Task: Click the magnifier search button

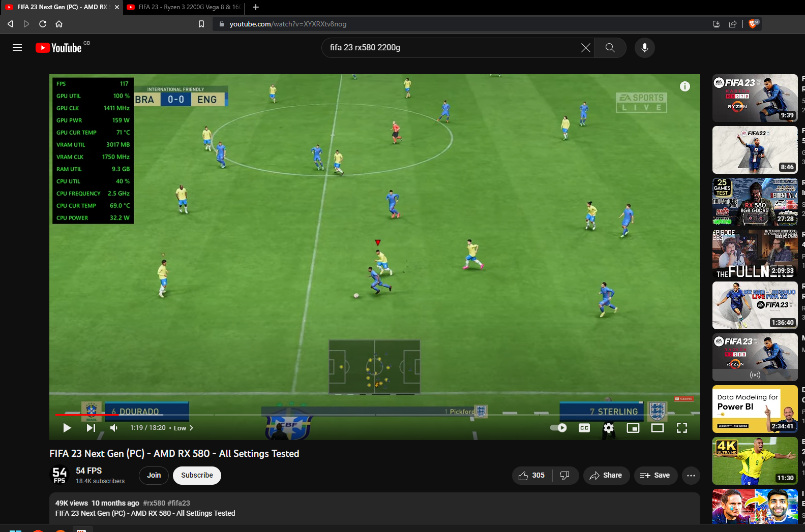Action: pos(610,47)
